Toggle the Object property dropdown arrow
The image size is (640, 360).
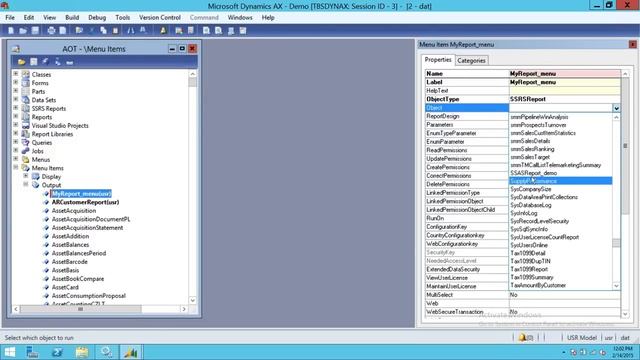pos(616,108)
